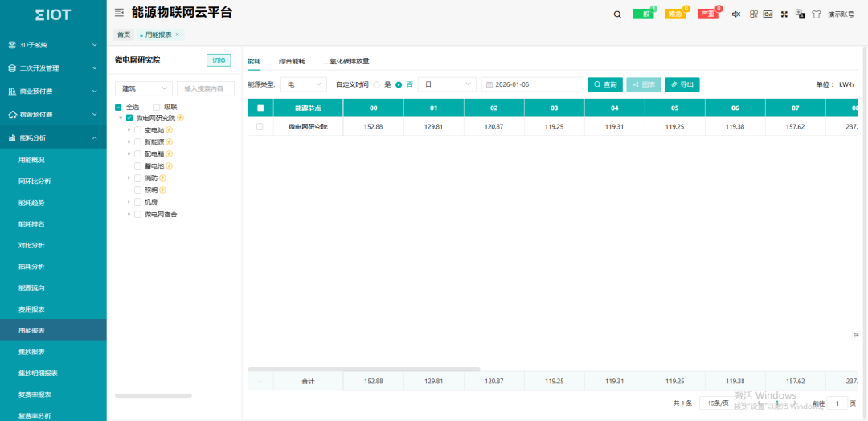This screenshot has height=421, width=868.
Task: Open the green 一般 alarm badge
Action: 643,14
